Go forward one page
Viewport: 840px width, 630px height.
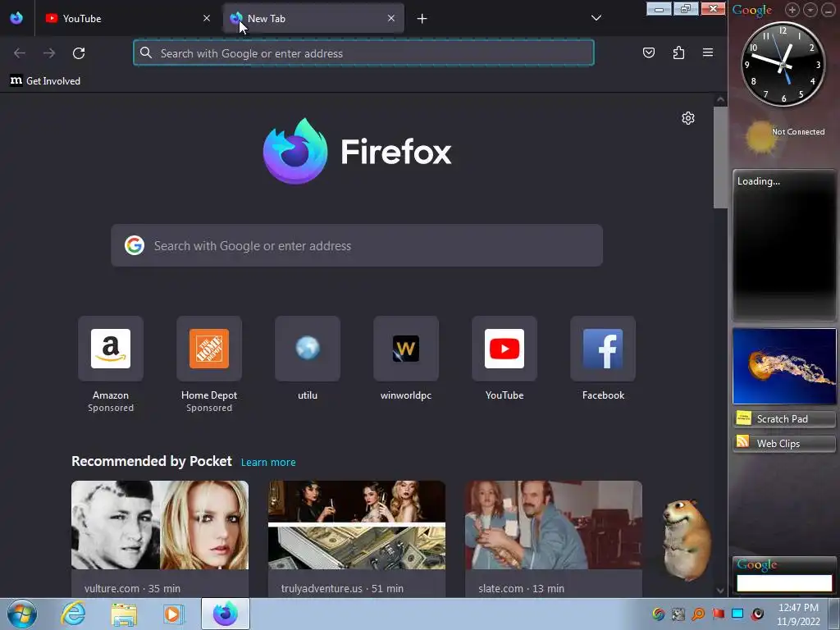tap(49, 53)
